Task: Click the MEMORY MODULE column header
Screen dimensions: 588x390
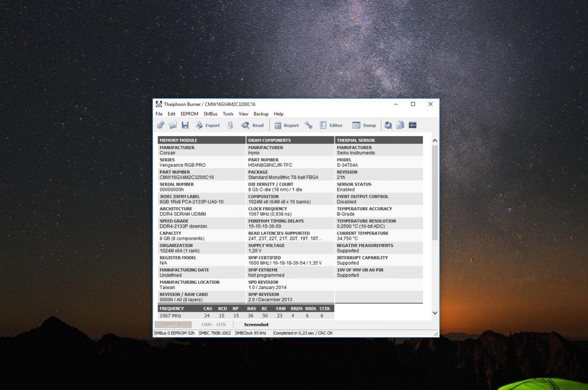Action: (x=201, y=140)
